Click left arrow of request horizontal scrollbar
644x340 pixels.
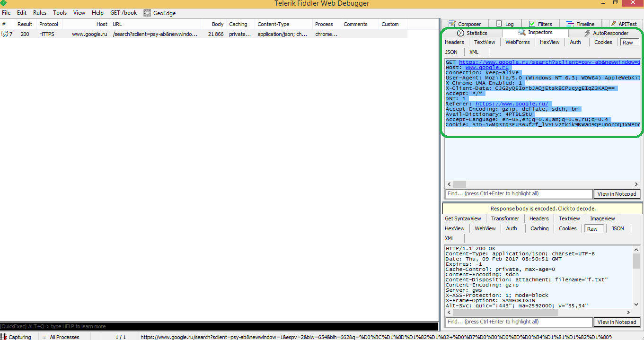click(450, 184)
